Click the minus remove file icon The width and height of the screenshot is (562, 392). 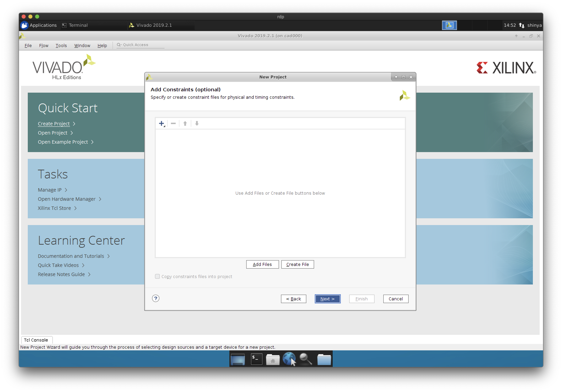coord(173,123)
